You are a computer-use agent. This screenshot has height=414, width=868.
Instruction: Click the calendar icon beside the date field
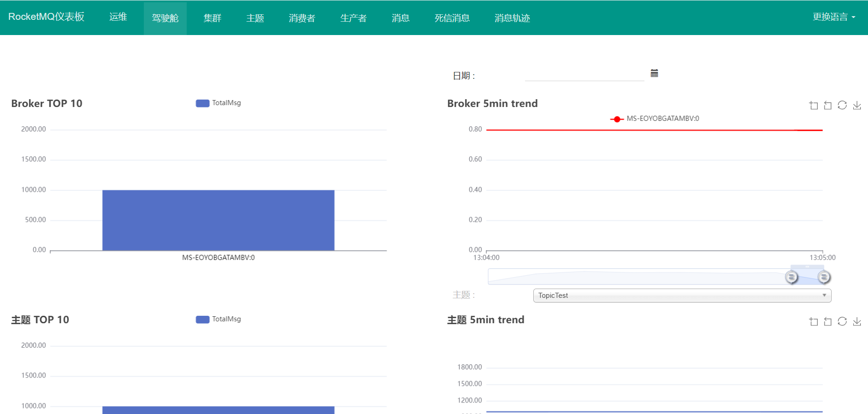click(x=654, y=73)
